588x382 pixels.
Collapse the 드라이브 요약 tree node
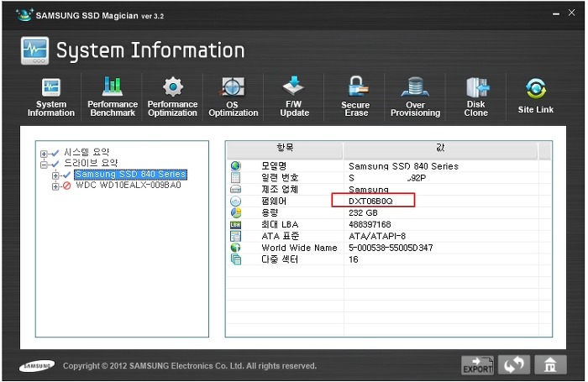(44, 165)
